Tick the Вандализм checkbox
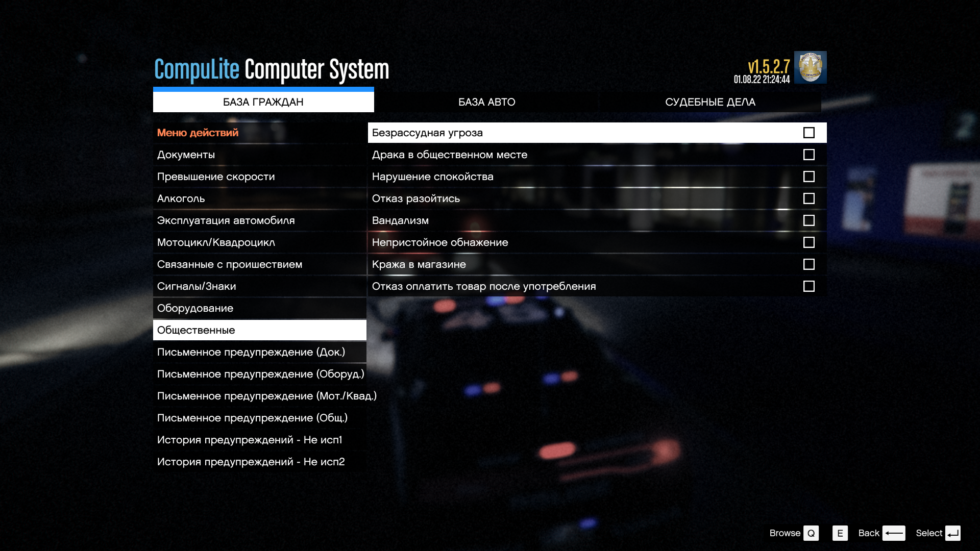The height and width of the screenshot is (551, 980). click(x=808, y=220)
